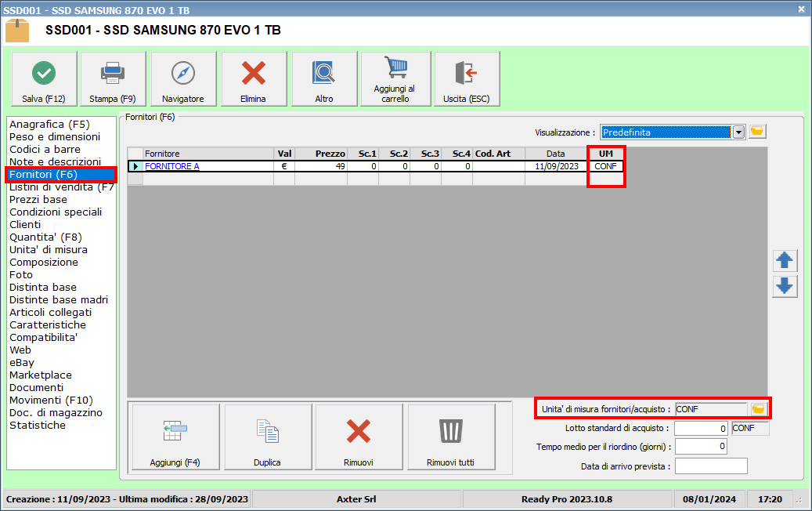
Task: Open Prezzi base section
Action: pyautogui.click(x=38, y=200)
